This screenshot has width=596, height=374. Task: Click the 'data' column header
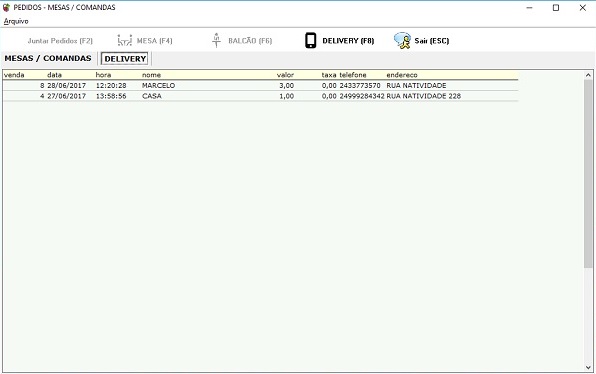click(x=54, y=75)
